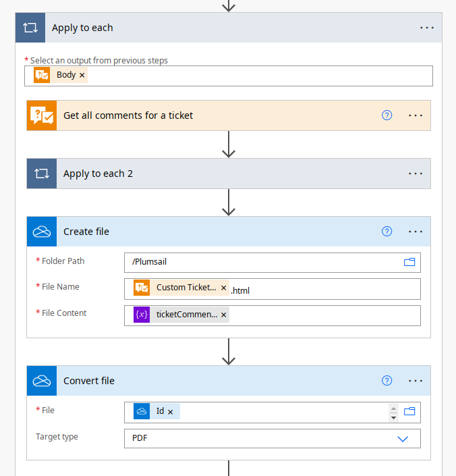Remove the Body token from output field
Screen dimensions: 456x476
pyautogui.click(x=82, y=76)
